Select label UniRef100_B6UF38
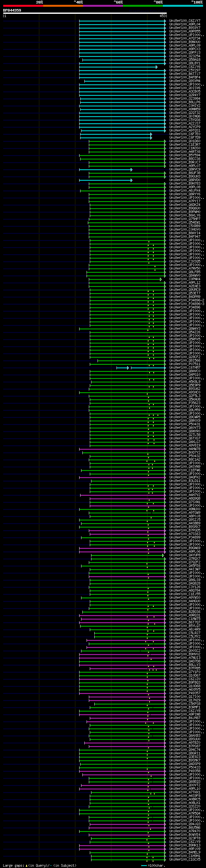 click(x=185, y=173)
